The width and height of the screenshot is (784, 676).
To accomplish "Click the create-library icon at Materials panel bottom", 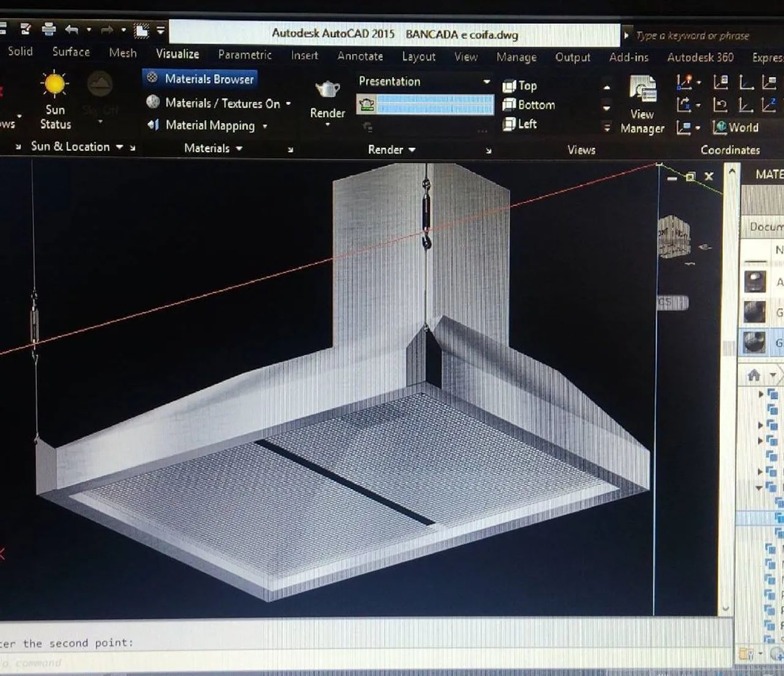I will tap(746, 654).
